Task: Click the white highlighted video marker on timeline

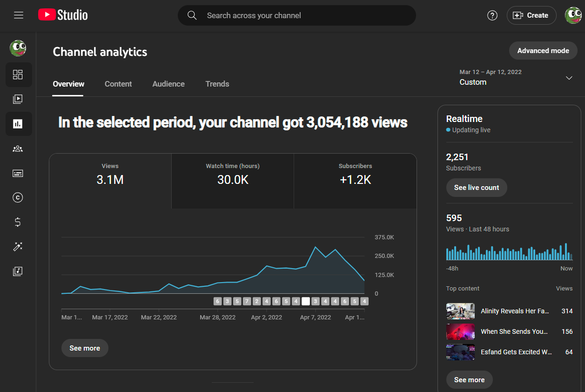Action: pyautogui.click(x=305, y=301)
